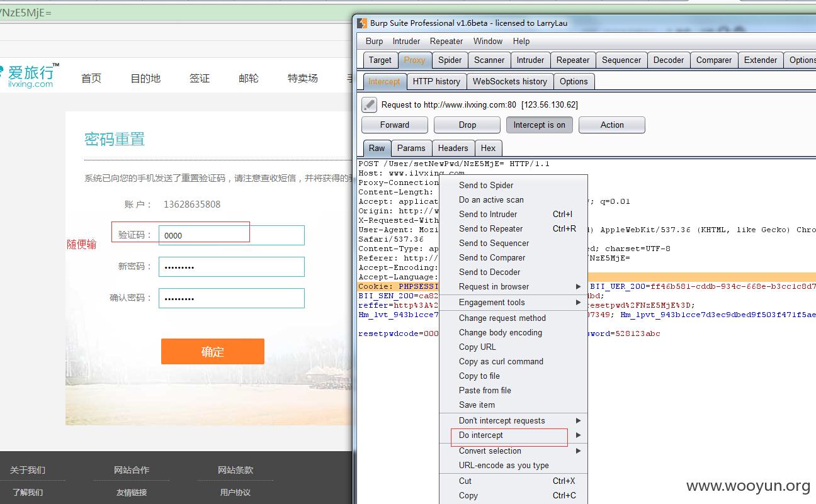
Task: Choose Copy as curl command
Action: 513,361
